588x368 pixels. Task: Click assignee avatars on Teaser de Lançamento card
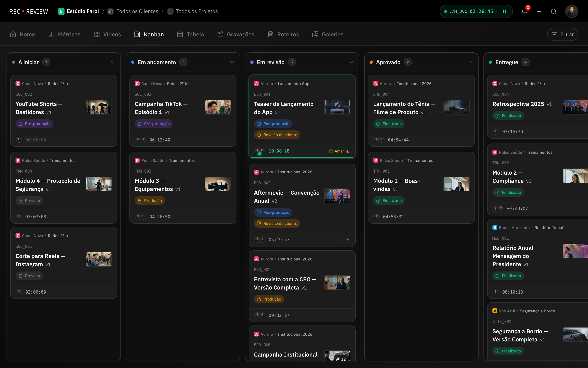(x=259, y=151)
